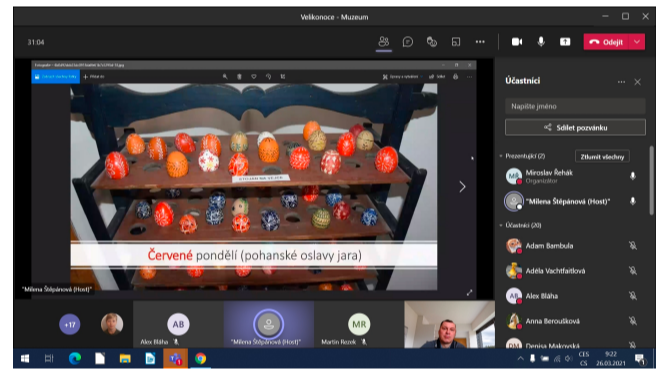Click the participants list scrollbar
This screenshot has width=662, height=374.
pos(651,182)
